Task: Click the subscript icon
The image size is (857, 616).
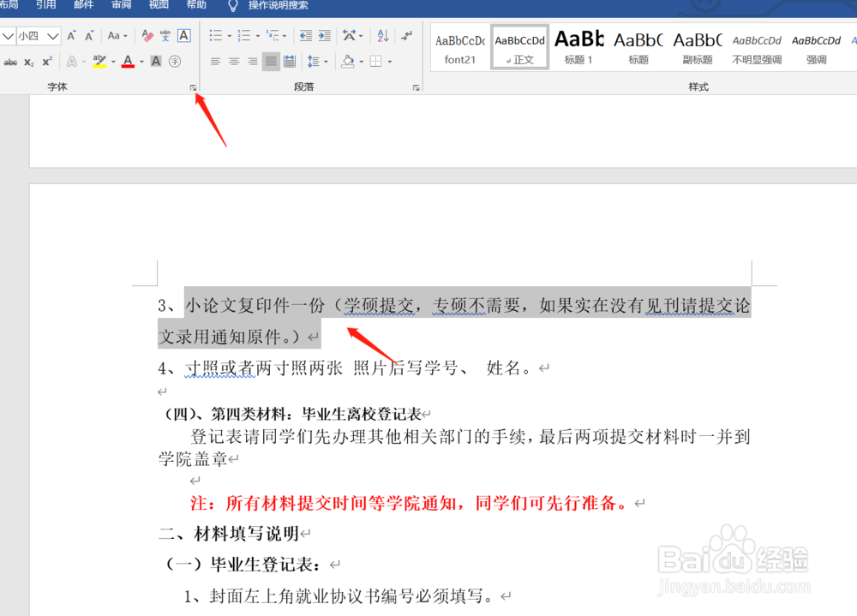Action: [28, 61]
